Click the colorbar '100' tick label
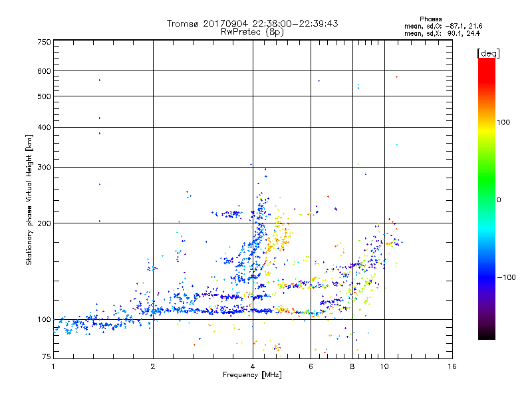This screenshot has width=532, height=399. (x=503, y=122)
